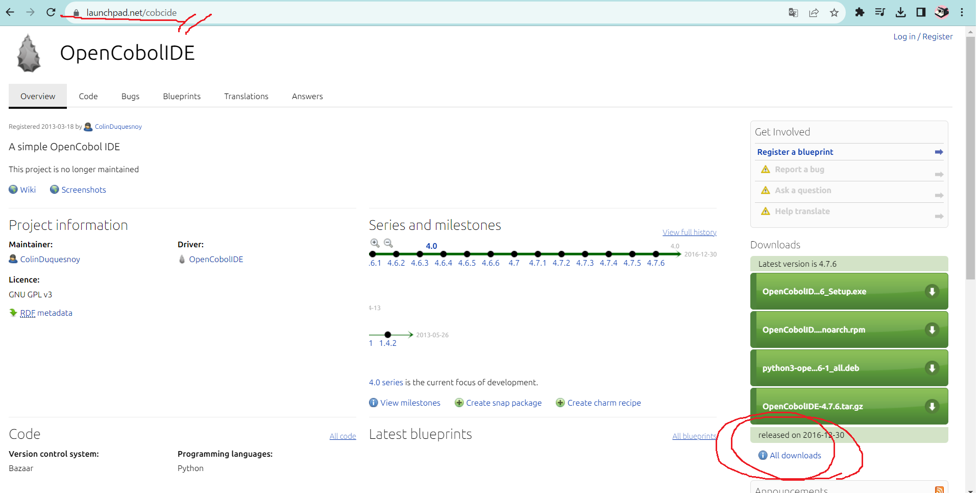Viewport: 980px width, 493px height.
Task: Open the Answers tab
Action: [x=307, y=96]
